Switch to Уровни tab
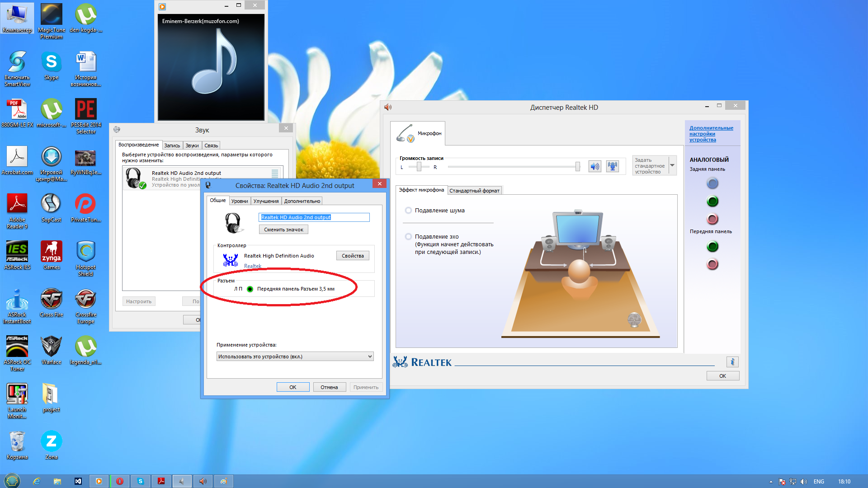Viewport: 868px width, 488px height. 239,201
